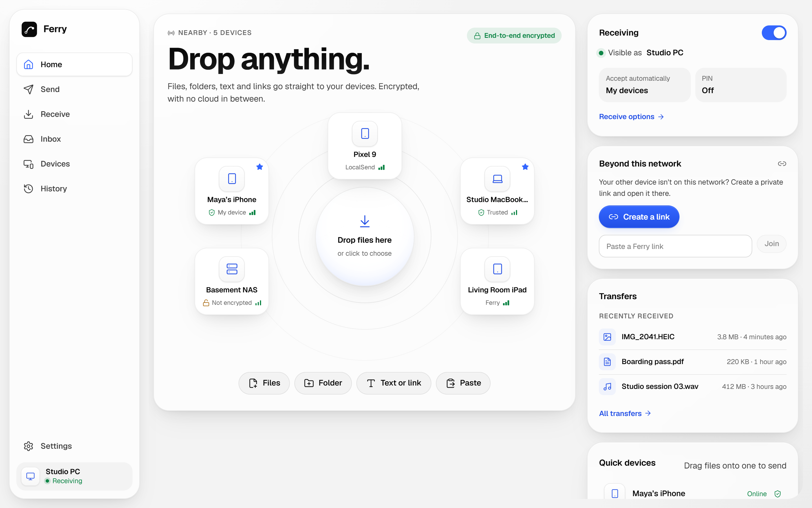This screenshot has width=812, height=508.
Task: Open the Devices section
Action: click(74, 164)
